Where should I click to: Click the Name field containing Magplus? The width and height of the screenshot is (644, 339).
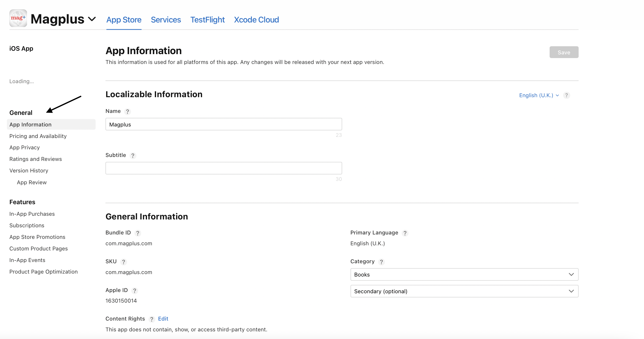223,124
